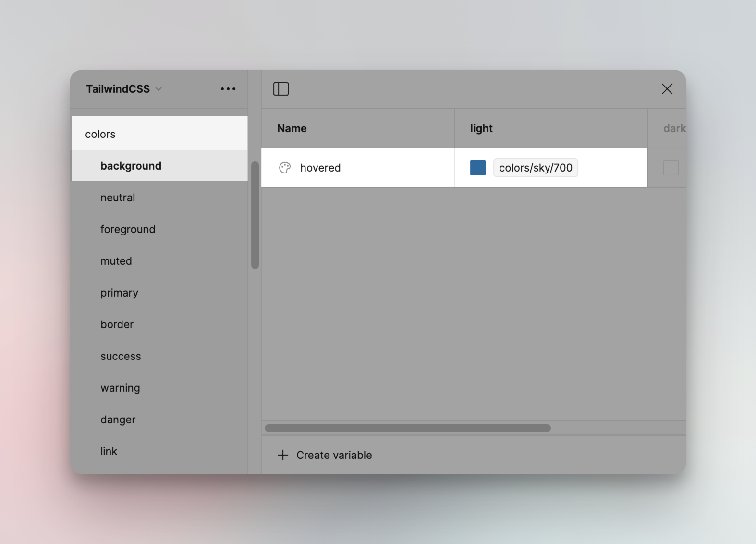Select the muted group

[116, 261]
